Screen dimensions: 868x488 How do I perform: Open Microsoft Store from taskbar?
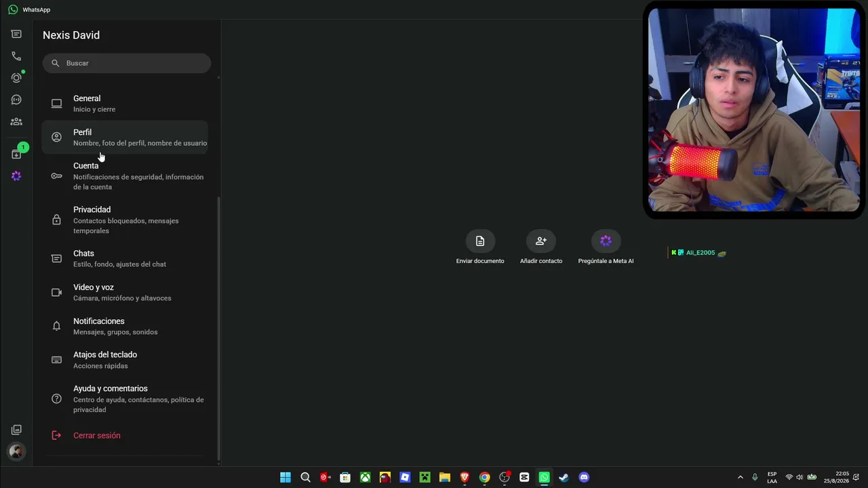point(345,477)
